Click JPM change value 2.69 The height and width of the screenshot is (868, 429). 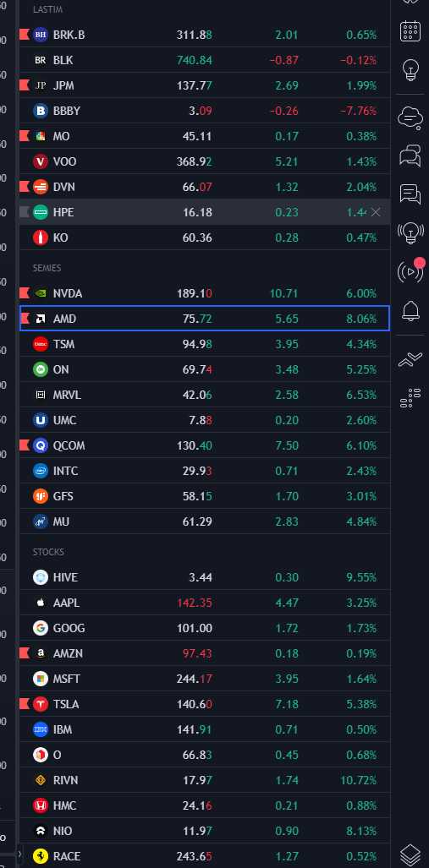287,85
